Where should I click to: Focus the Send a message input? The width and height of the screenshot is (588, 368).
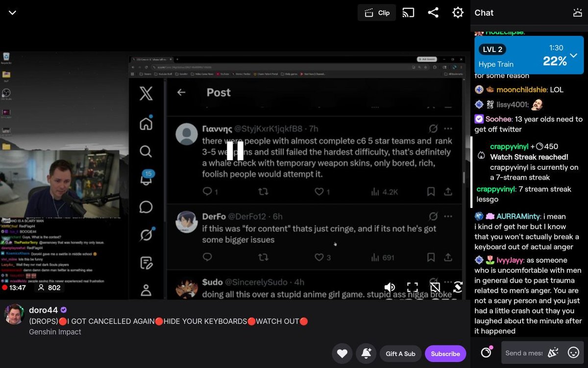coord(523,353)
